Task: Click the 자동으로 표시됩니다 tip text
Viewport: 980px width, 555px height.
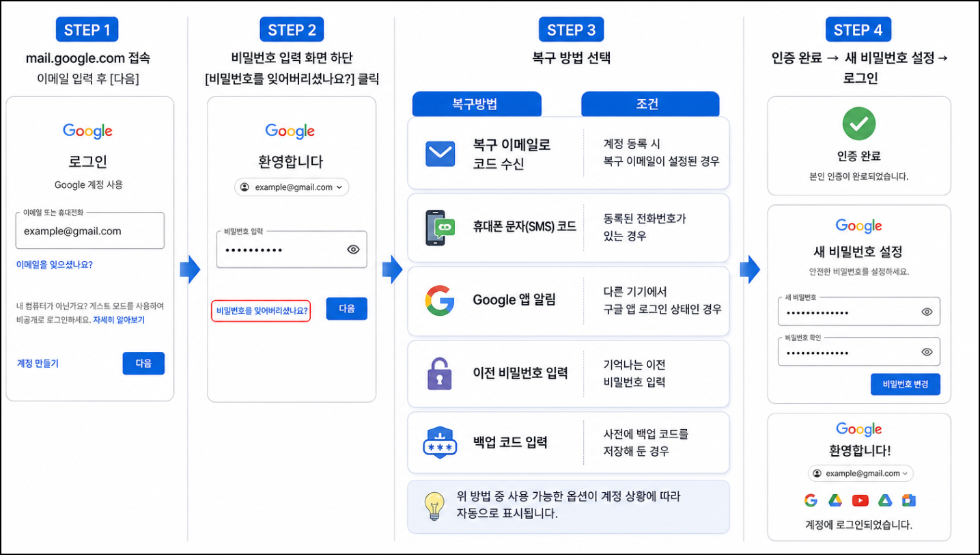Action: [507, 513]
